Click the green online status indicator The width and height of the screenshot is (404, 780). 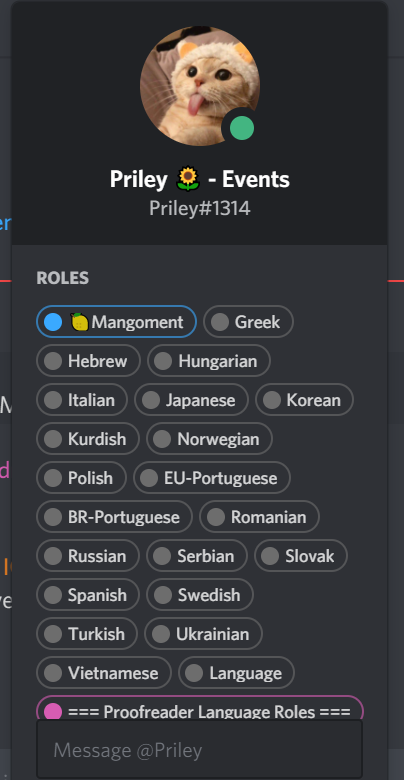(242, 129)
